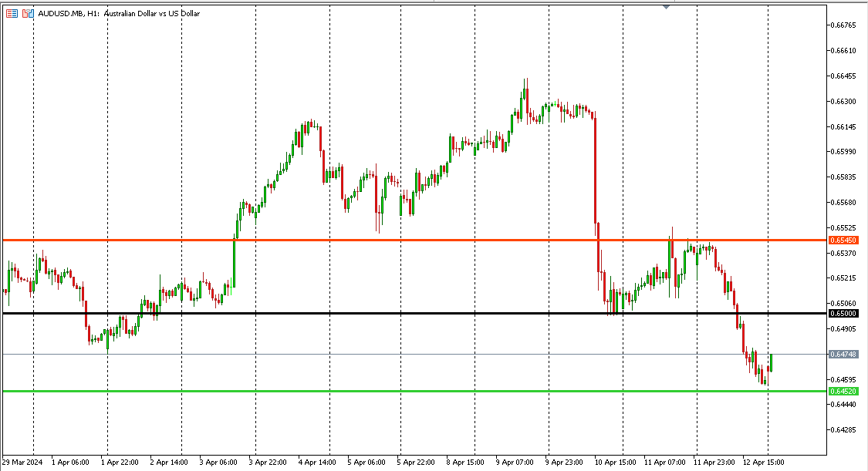
Task: Select the black horizontal line at 0.65000
Action: (x=415, y=314)
